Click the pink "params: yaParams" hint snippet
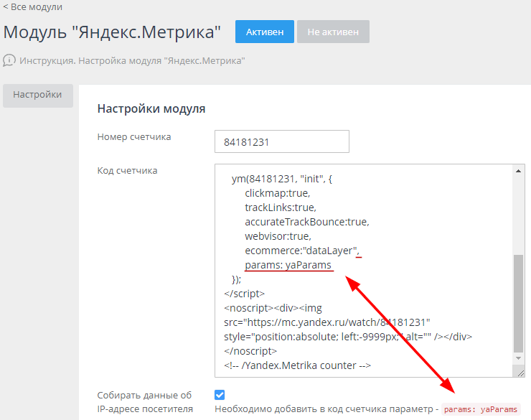The height and width of the screenshot is (420, 531). coord(479,409)
